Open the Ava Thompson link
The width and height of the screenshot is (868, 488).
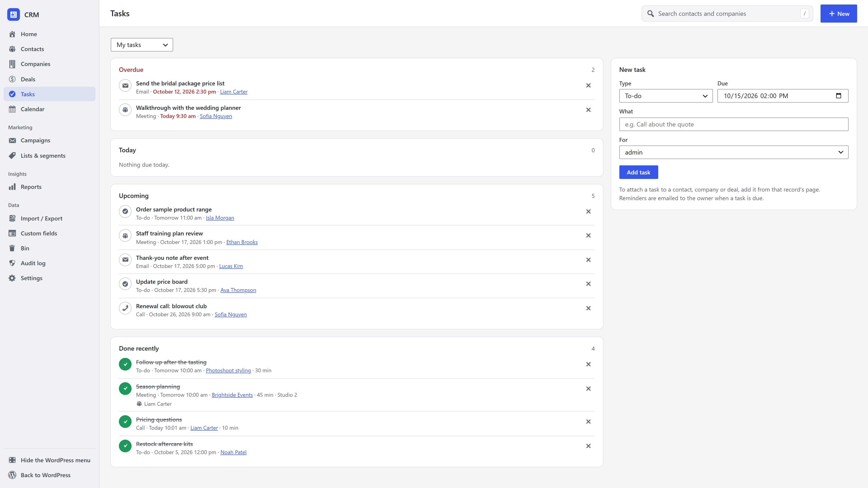coord(238,290)
